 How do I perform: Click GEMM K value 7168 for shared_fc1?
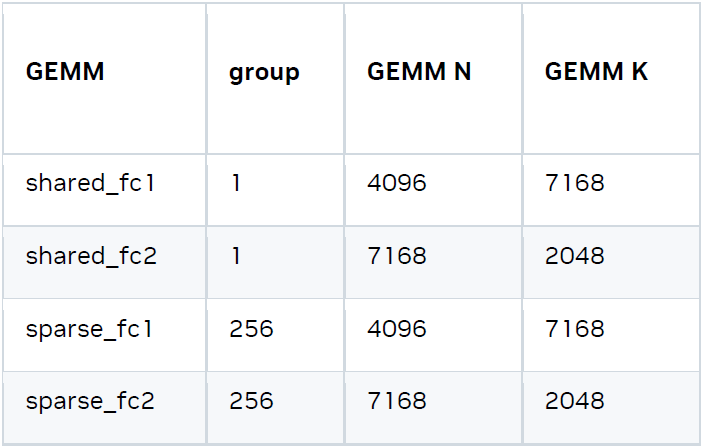pos(575,183)
